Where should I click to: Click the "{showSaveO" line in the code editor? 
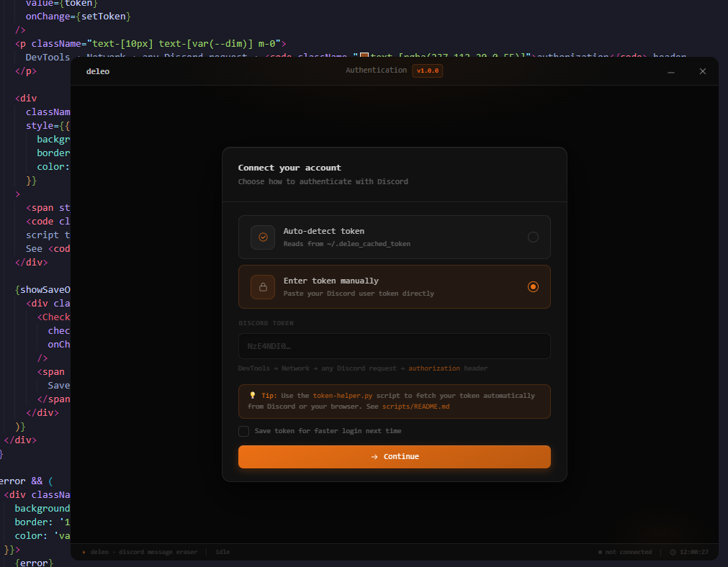click(42, 289)
